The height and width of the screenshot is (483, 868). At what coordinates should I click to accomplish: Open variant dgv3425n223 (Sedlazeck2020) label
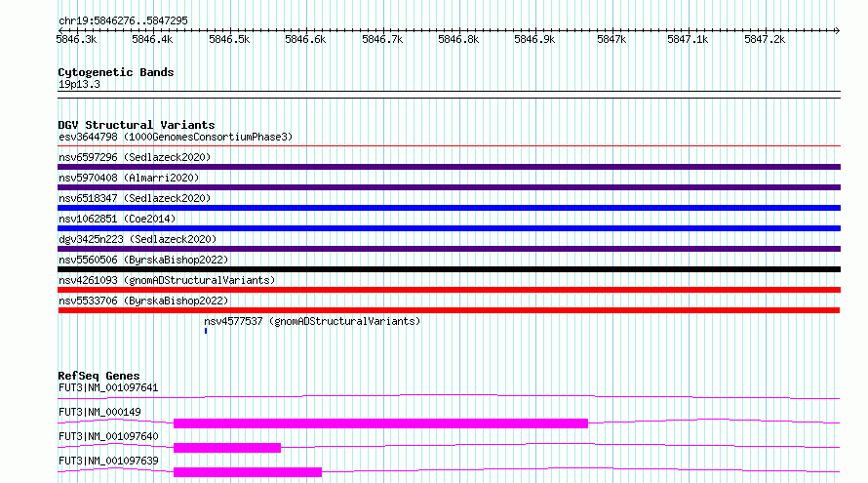tap(138, 239)
